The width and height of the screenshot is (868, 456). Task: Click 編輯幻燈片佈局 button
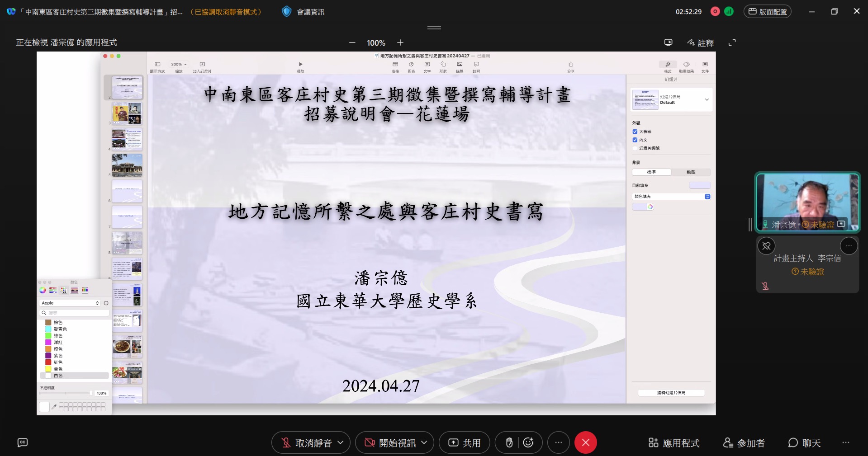(671, 393)
